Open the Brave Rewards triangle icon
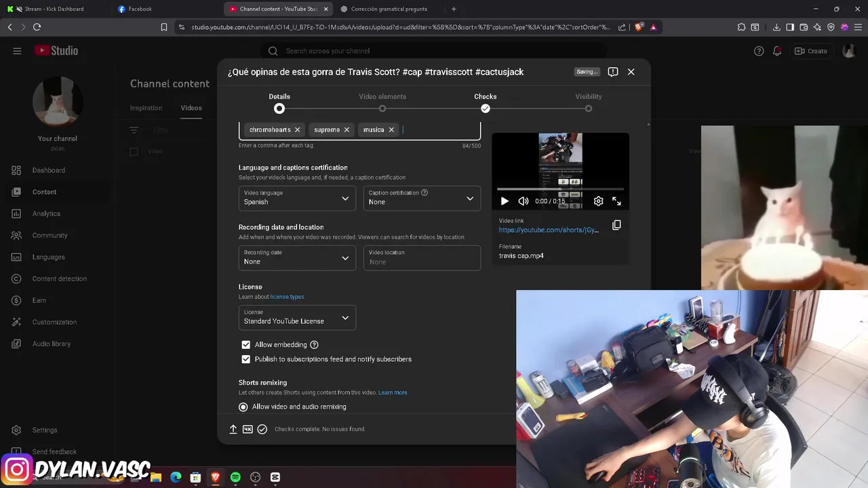This screenshot has height=488, width=868. click(653, 27)
